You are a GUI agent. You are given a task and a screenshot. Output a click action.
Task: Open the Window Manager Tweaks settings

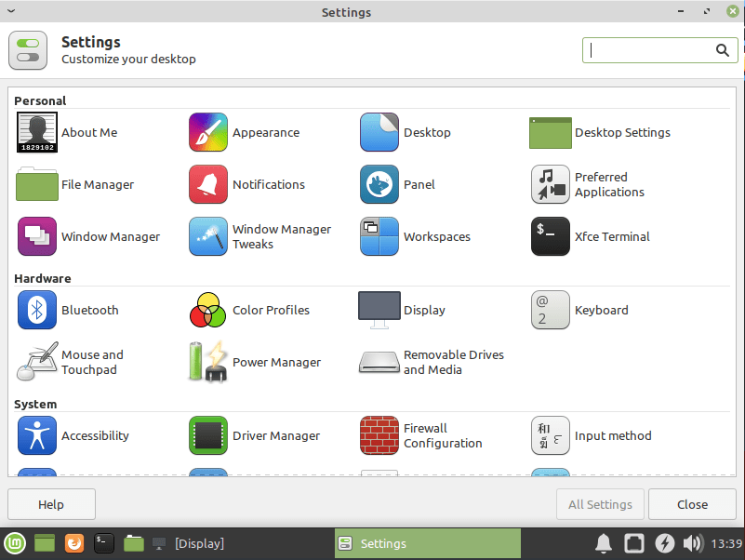[207, 236]
